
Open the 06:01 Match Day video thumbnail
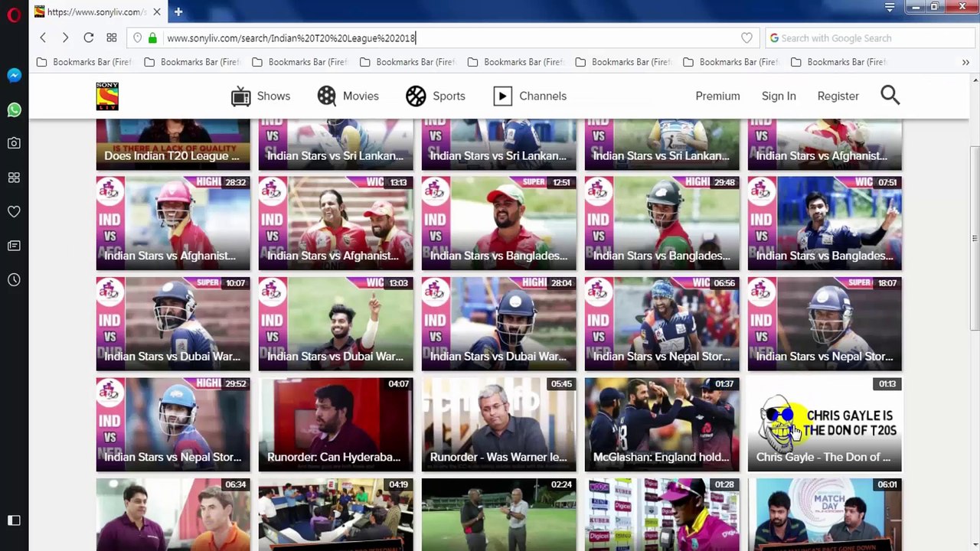(825, 514)
